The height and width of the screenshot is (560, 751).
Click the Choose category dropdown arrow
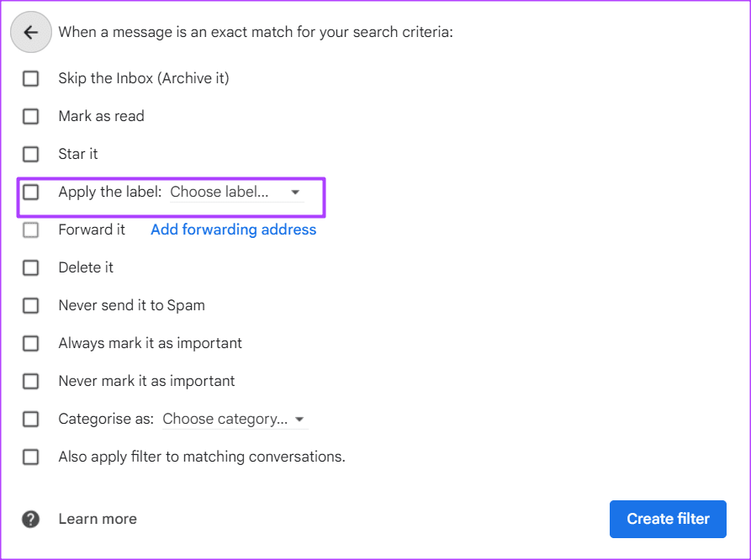click(x=299, y=420)
